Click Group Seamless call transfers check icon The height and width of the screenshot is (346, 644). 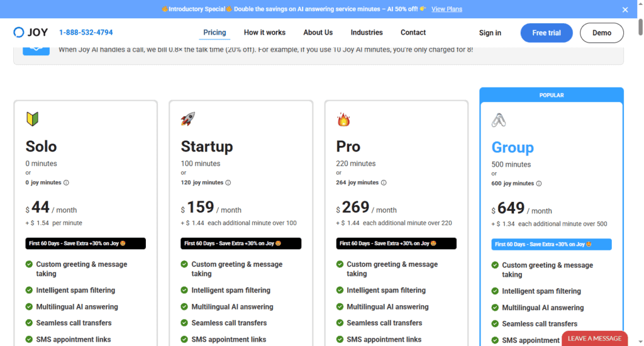[495, 324]
